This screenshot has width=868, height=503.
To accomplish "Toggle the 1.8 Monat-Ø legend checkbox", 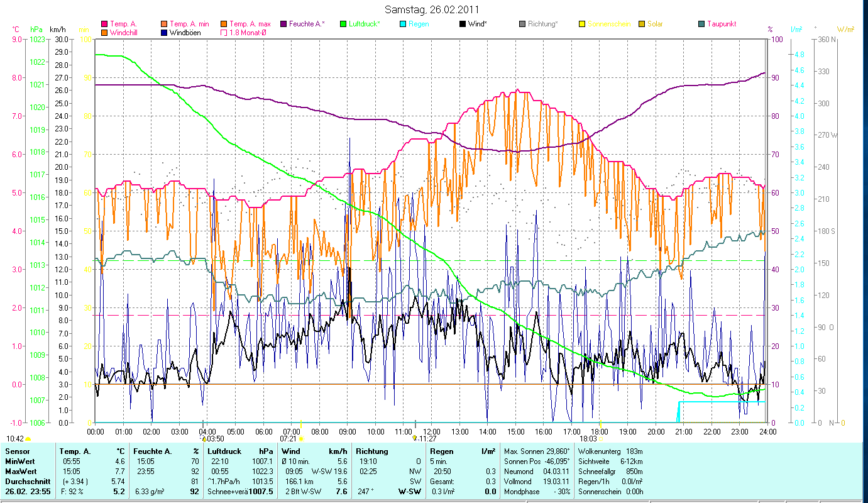I will tap(224, 32).
